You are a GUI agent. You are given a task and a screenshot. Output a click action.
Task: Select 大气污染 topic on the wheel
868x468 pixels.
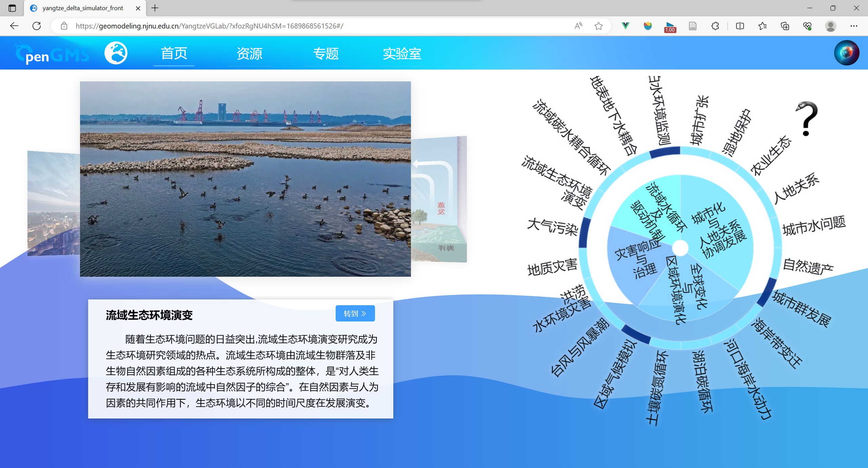552,227
